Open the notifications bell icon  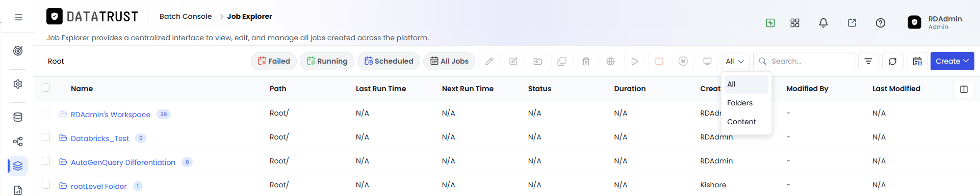point(823,23)
